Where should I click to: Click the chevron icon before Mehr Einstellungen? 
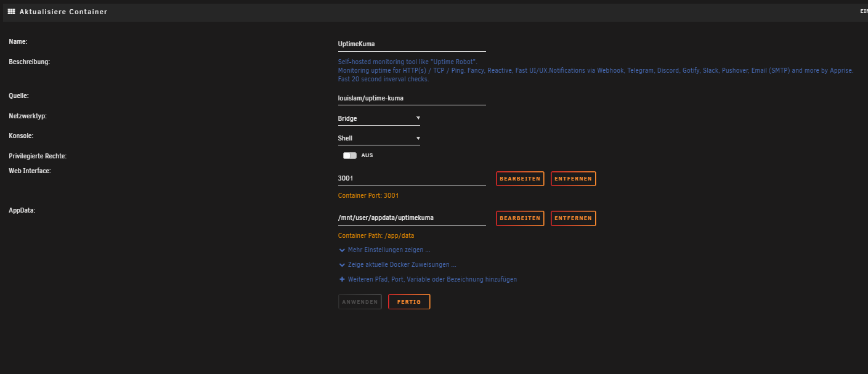342,250
